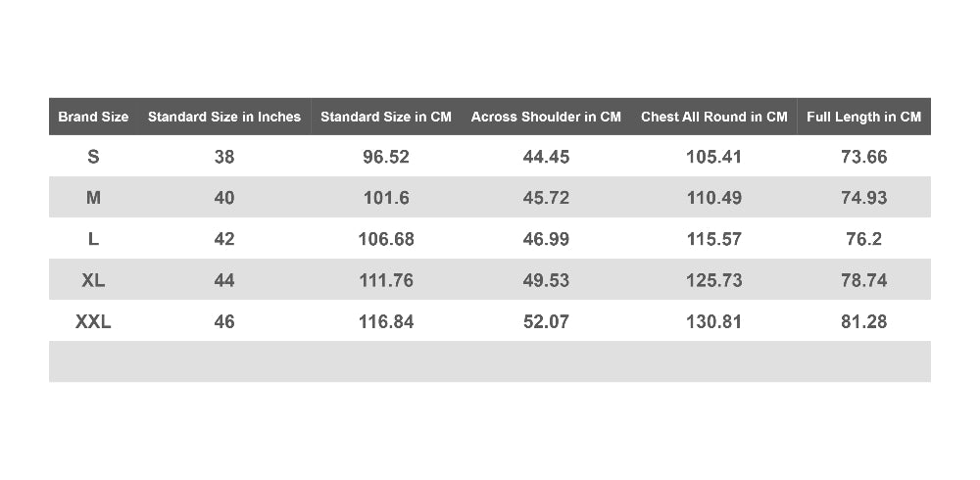Click the 38 inches size value

point(224,157)
